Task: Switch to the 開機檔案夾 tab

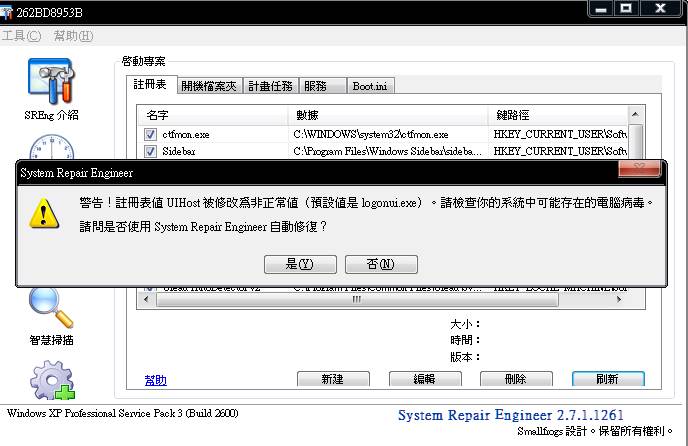Action: pyautogui.click(x=209, y=86)
